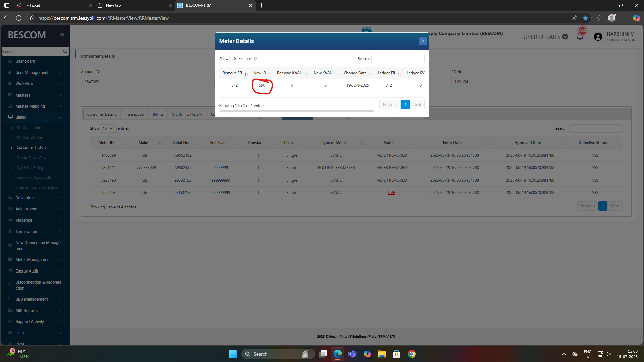This screenshot has width=644, height=362.
Task: Click the sidebar search magnifier icon
Action: coord(65,51)
